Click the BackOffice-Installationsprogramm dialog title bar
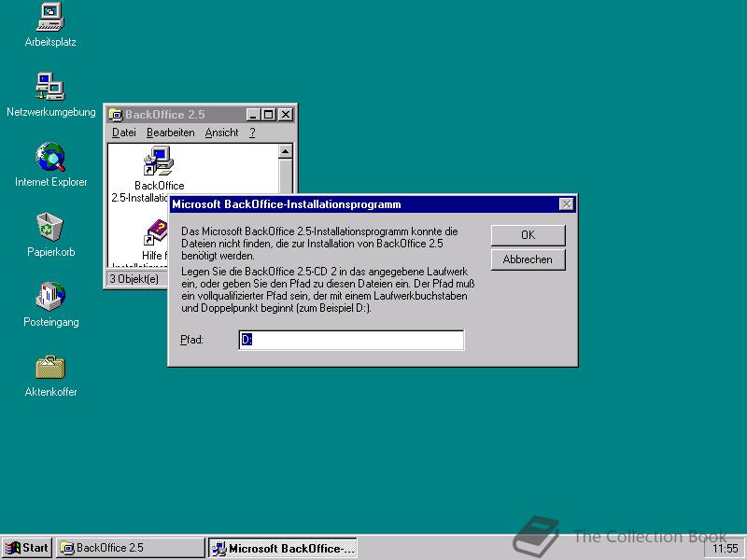This screenshot has width=747, height=560. click(x=373, y=204)
